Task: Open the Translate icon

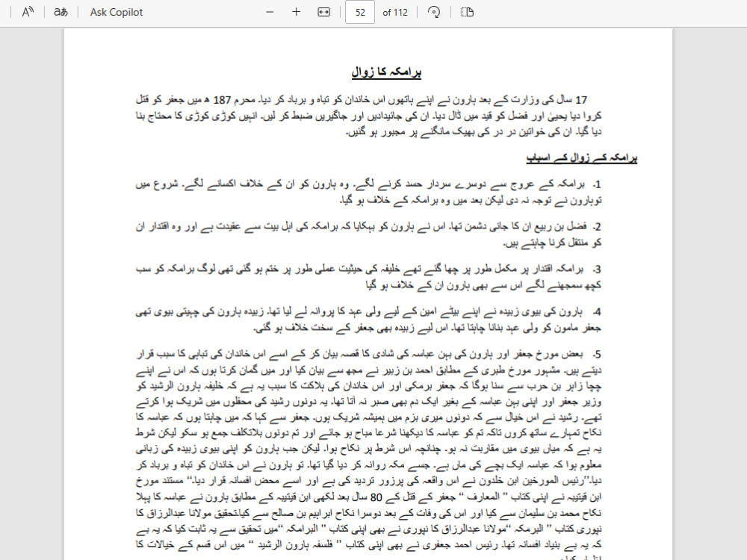Action: [x=61, y=12]
